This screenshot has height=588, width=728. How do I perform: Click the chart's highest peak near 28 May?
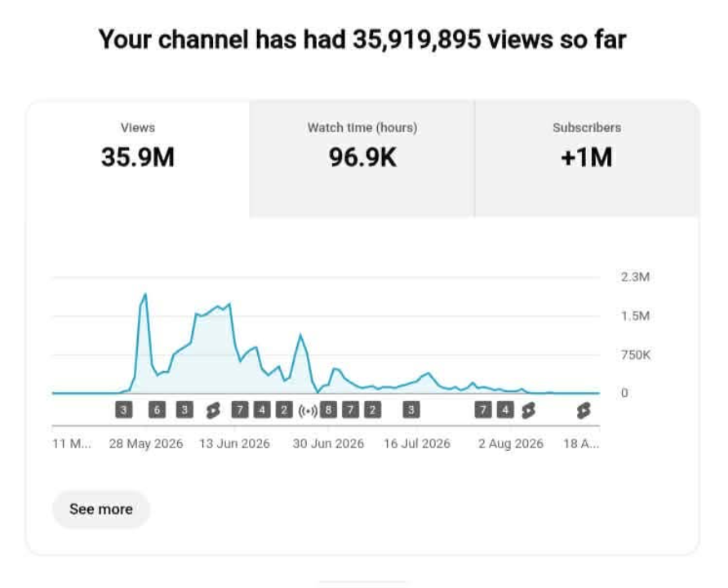(x=145, y=294)
